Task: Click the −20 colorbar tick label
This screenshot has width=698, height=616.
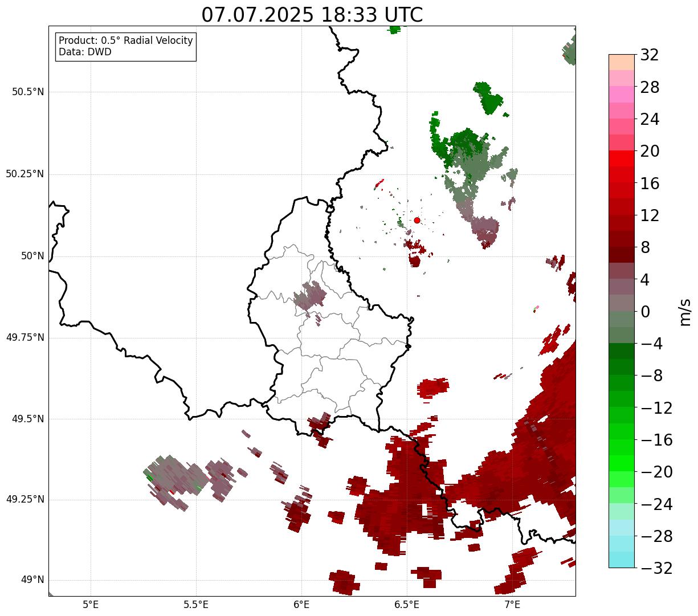Action: [656, 472]
